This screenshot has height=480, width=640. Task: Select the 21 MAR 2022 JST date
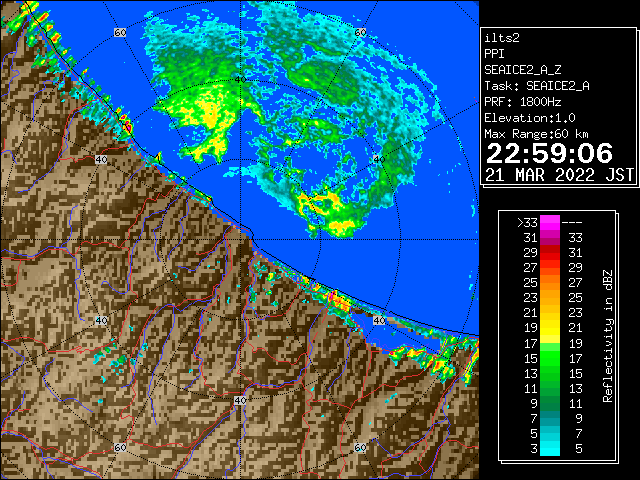559,175
